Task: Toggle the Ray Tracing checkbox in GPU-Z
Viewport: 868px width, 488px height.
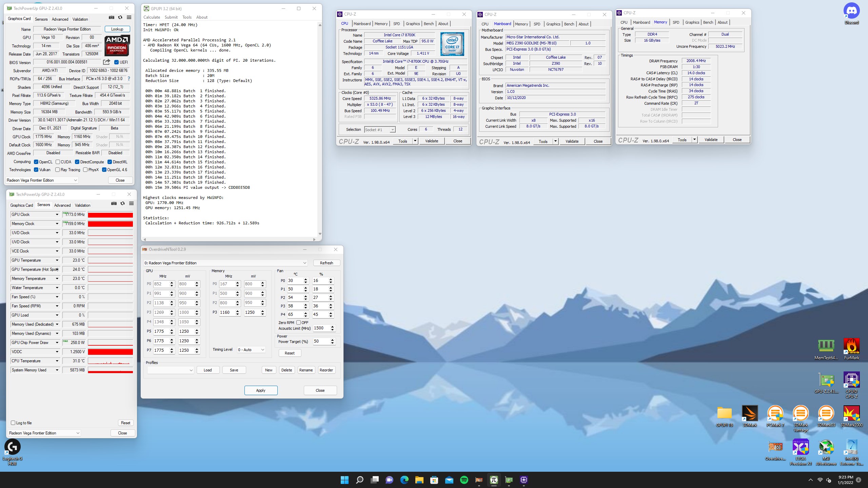Action: [57, 170]
